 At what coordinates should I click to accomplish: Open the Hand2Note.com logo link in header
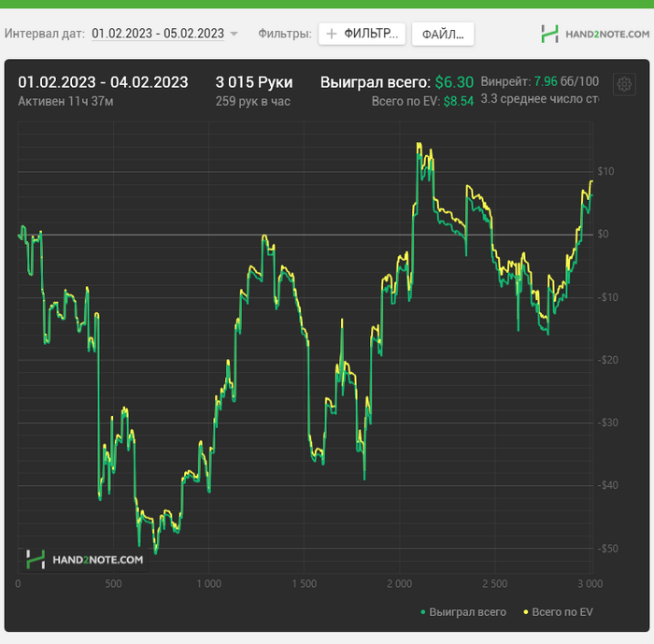click(595, 34)
